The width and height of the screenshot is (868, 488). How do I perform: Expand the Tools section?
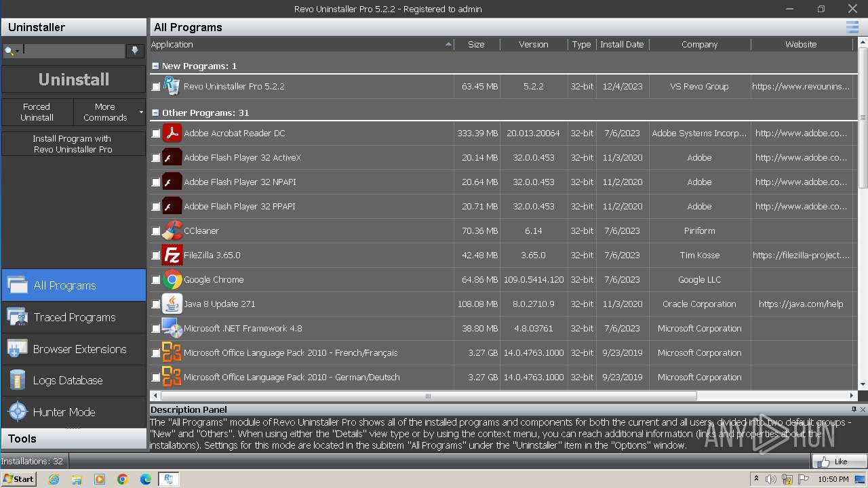[73, 439]
